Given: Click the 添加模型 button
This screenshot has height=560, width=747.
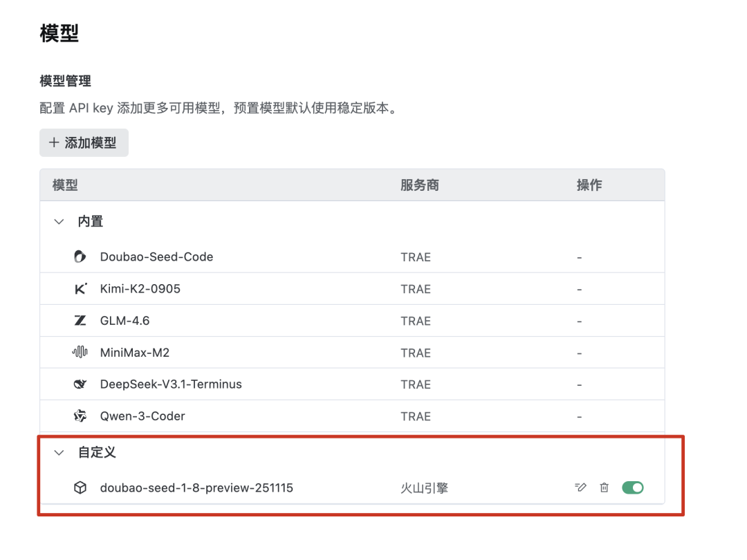Looking at the screenshot, I should [84, 142].
